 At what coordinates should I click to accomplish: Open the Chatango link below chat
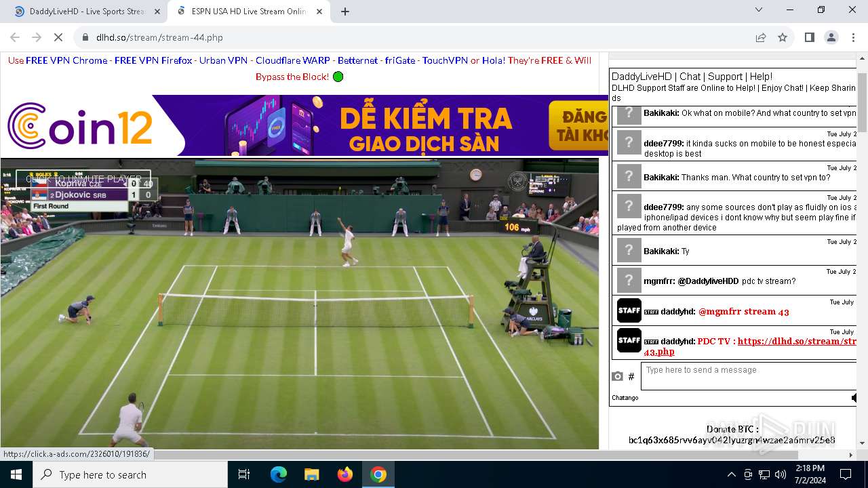tap(625, 398)
